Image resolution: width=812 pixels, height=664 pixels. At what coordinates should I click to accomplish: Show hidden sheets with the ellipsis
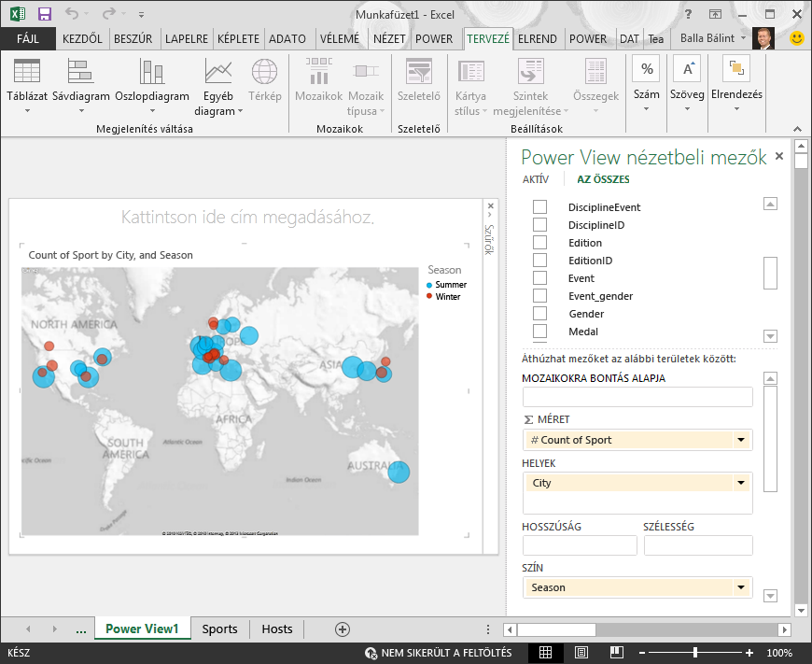tap(81, 629)
